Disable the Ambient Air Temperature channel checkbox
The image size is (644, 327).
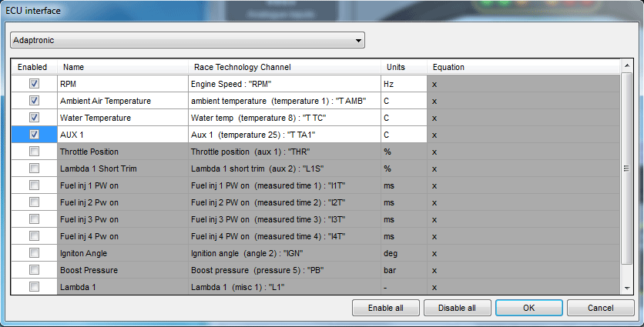pyautogui.click(x=34, y=101)
